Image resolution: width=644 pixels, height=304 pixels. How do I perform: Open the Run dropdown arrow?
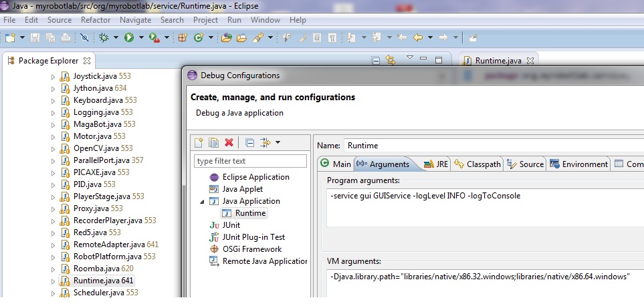[x=141, y=37]
